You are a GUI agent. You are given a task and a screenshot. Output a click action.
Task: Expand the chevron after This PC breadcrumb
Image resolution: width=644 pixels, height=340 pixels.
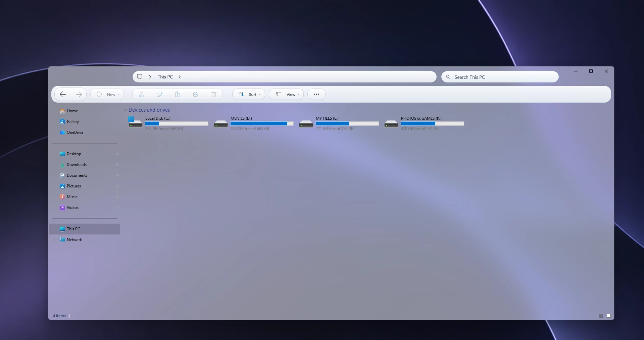(x=180, y=77)
